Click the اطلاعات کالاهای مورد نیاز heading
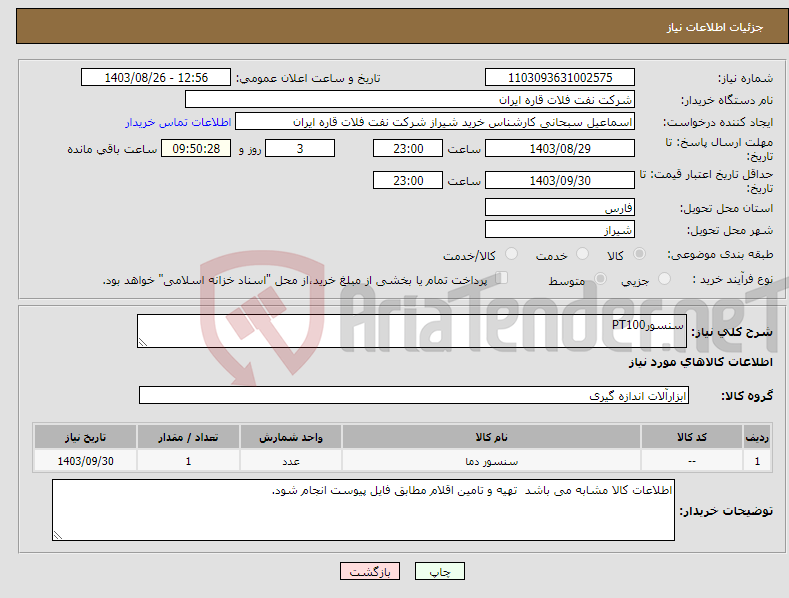Screen dimensions: 789x598 [700, 362]
